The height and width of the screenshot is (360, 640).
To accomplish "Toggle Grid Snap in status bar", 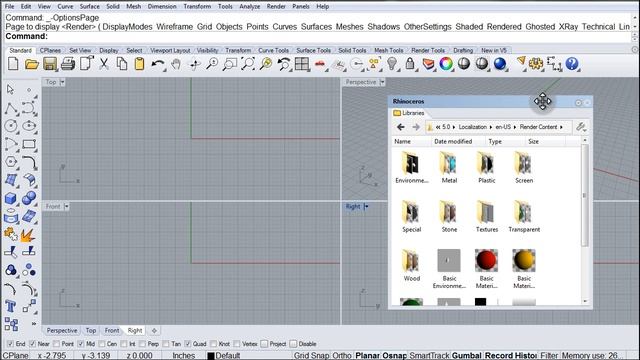I will (311, 356).
